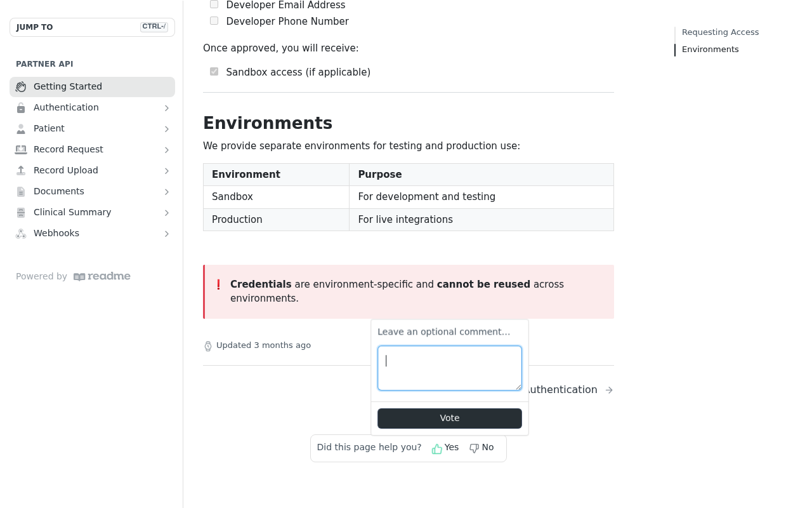Click the thumbs up Yes icon
This screenshot has height=508, width=812.
click(x=437, y=448)
